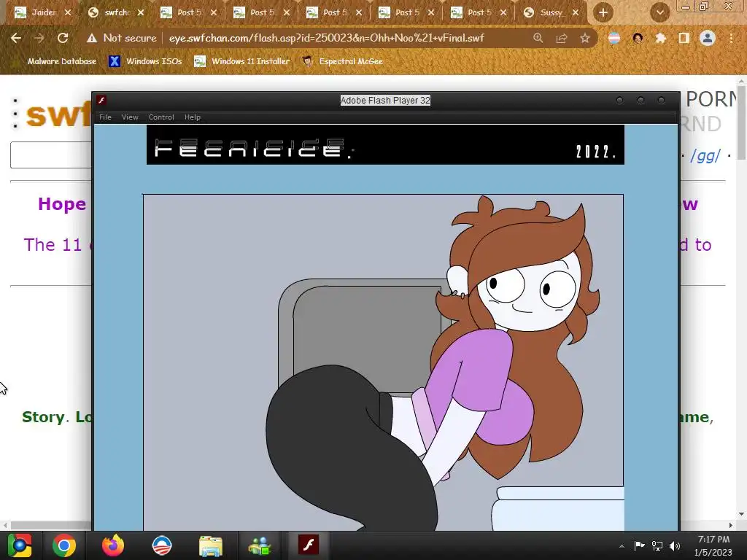The height and width of the screenshot is (560, 747).
Task: Open the Chrome profile avatar
Action: 708,38
